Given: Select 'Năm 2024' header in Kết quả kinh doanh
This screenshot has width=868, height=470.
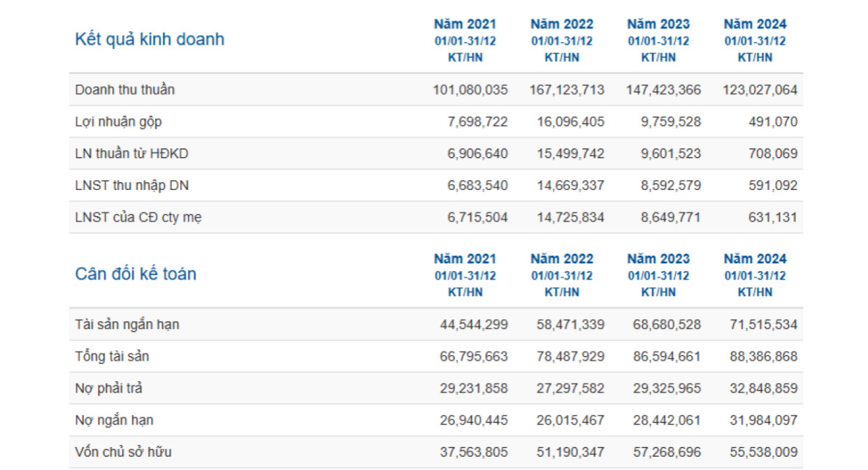Looking at the screenshot, I should click(x=755, y=24).
